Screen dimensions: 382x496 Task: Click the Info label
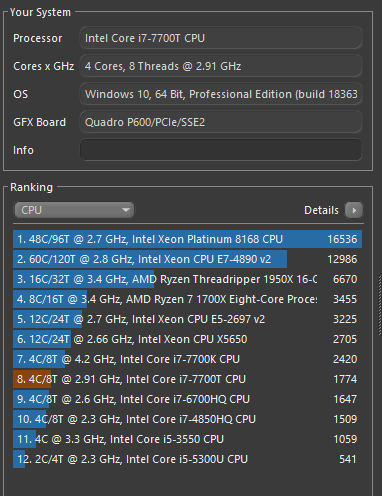pos(23,150)
